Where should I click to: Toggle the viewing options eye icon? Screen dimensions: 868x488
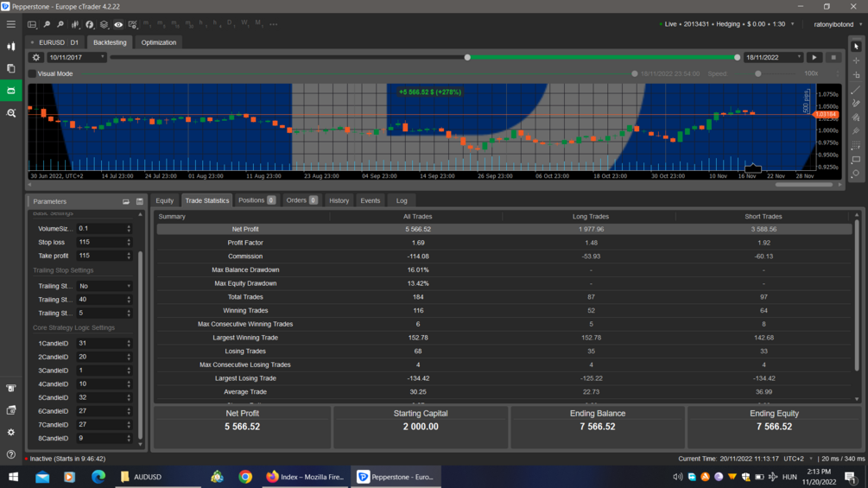[x=118, y=24]
